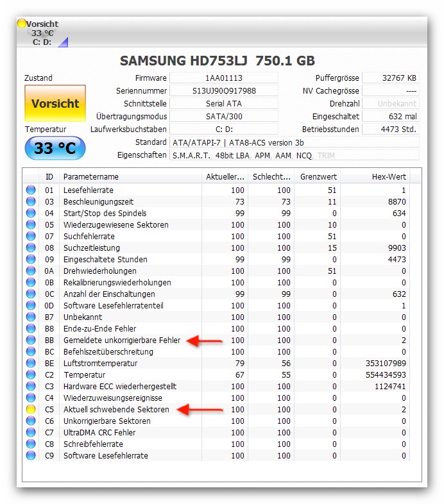Click the status icon for Suchfehlerrate
444x504 pixels.
31,236
